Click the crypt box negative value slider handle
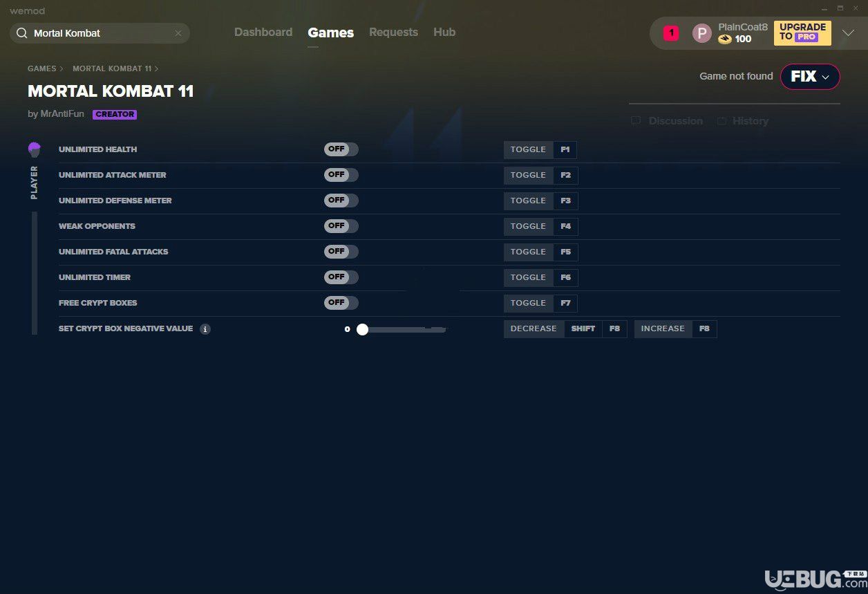Viewport: 868px width, 594px height. 362,330
